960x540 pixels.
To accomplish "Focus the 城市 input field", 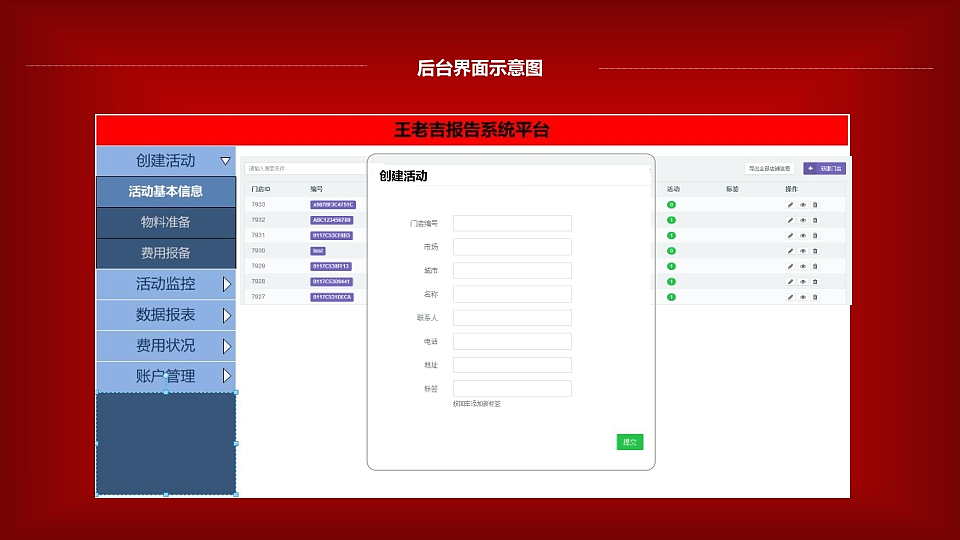I will tap(512, 271).
